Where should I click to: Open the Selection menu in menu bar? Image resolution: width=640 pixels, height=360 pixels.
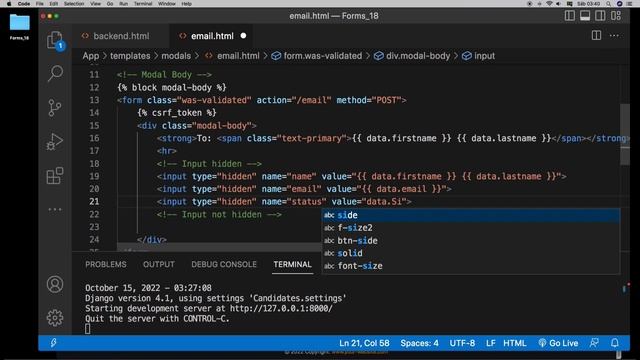pos(74,4)
